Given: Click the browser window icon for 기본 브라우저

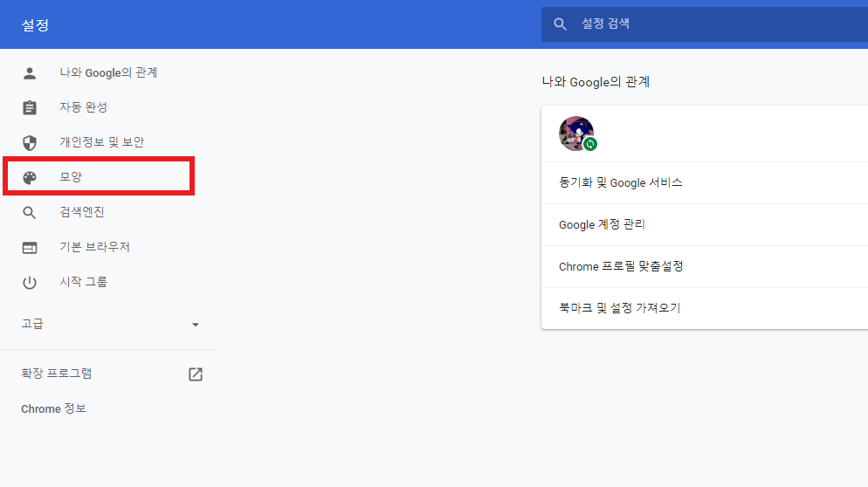Looking at the screenshot, I should 30,247.
